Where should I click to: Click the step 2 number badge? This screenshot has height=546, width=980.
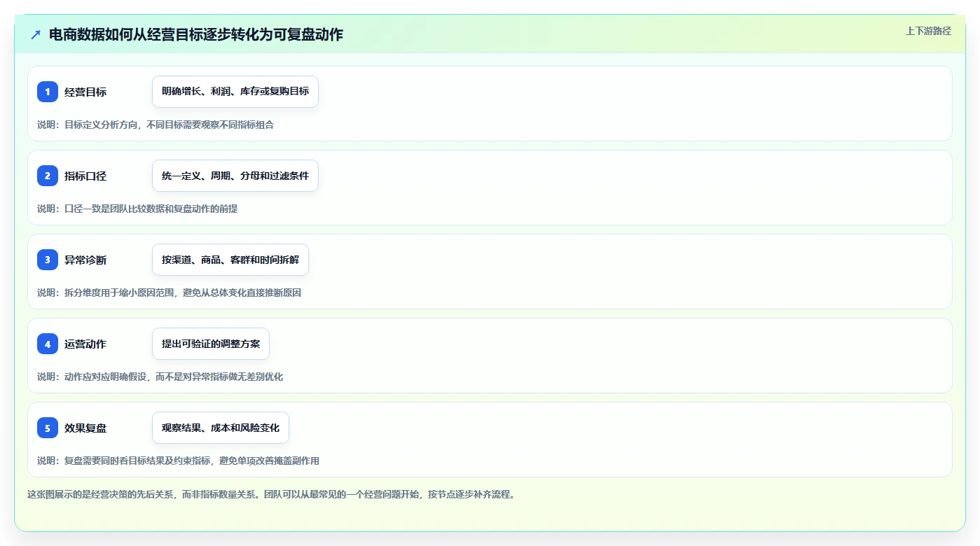(48, 176)
